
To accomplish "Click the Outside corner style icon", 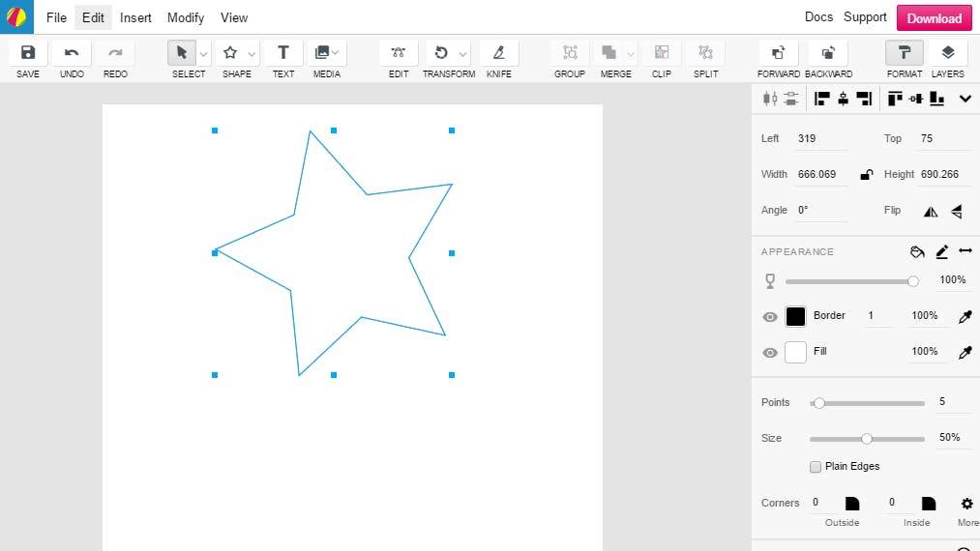I will pyautogui.click(x=852, y=504).
